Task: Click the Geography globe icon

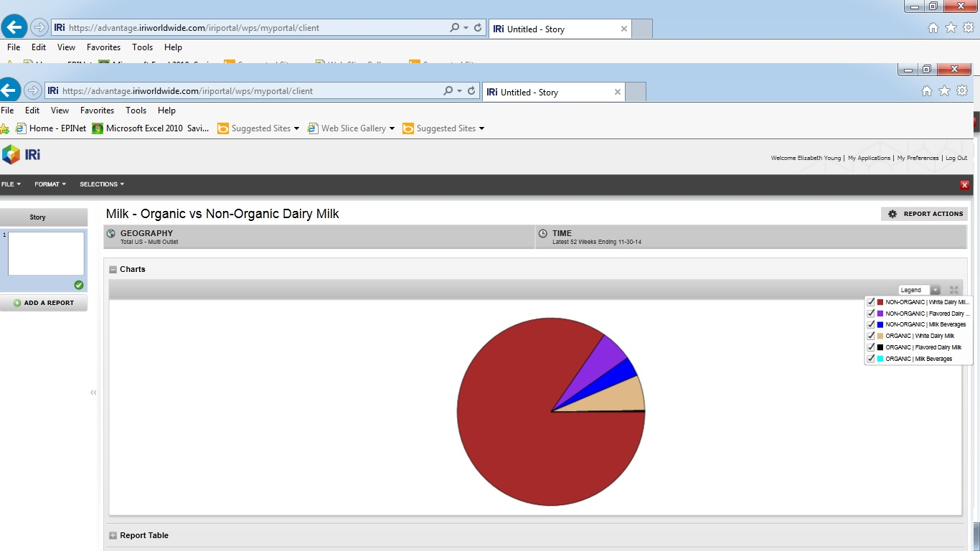Action: (111, 234)
